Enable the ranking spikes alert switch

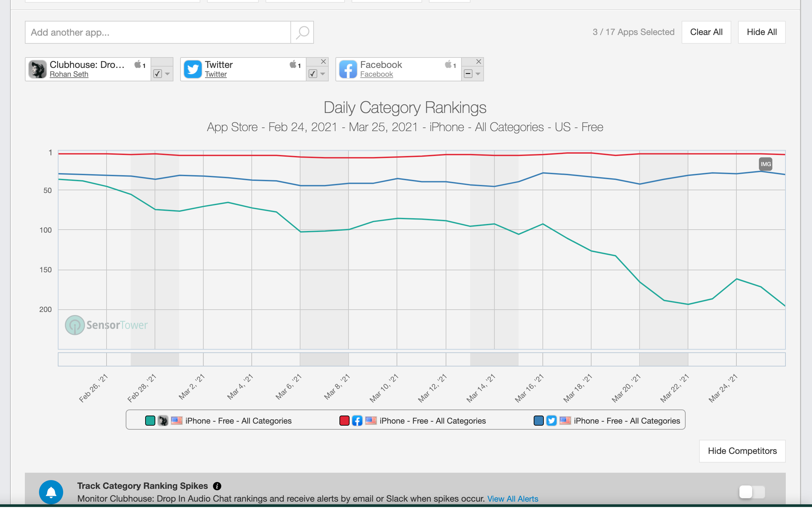(x=752, y=492)
